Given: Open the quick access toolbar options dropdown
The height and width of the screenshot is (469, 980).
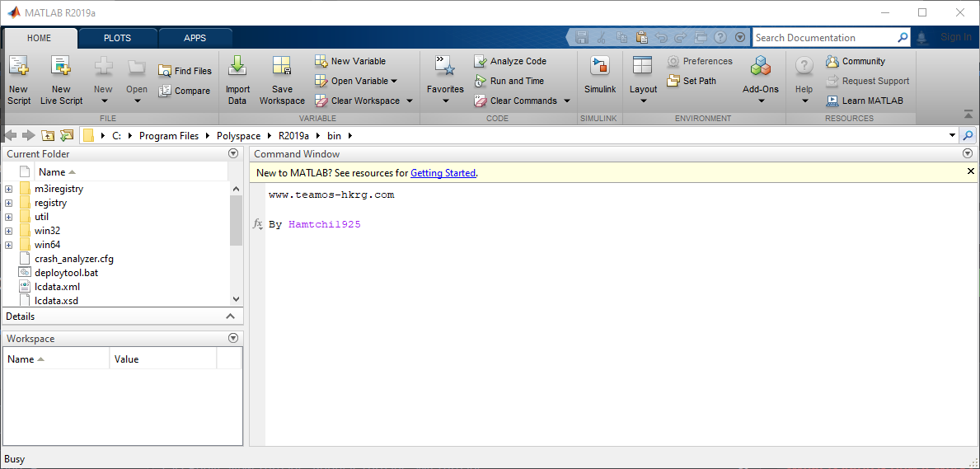Looking at the screenshot, I should coord(740,38).
